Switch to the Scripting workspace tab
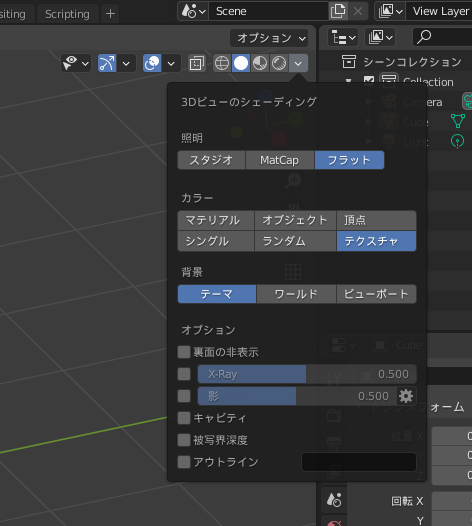Screen dimensions: 472x526 coord(67,14)
